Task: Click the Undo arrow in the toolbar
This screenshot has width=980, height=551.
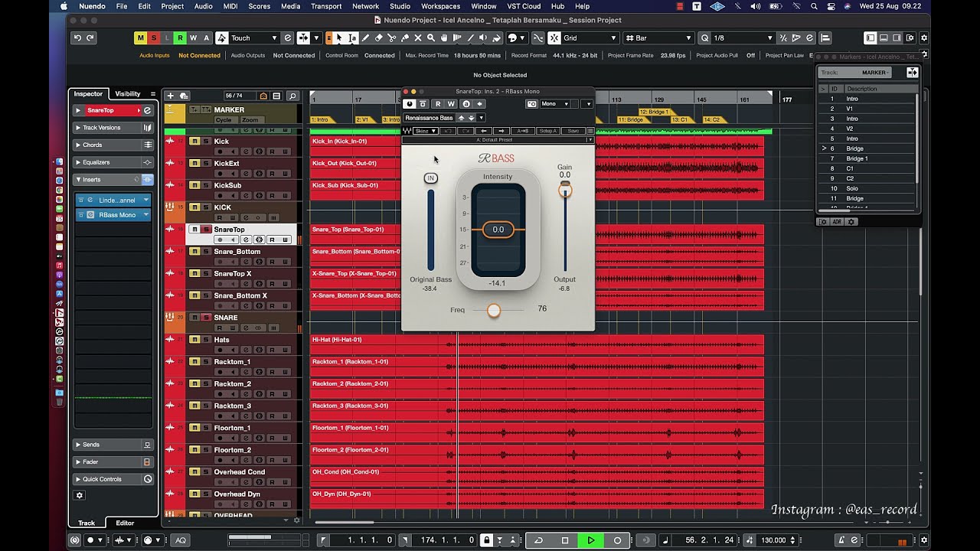Action: tap(77, 37)
